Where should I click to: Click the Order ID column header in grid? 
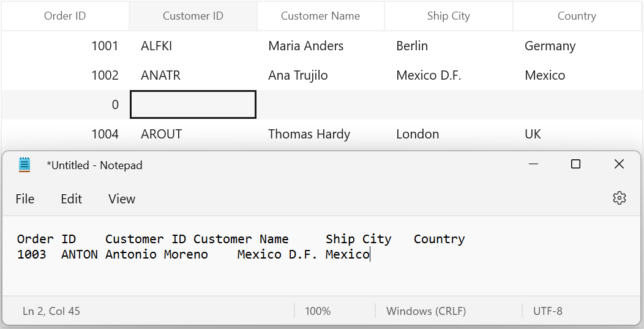point(65,16)
